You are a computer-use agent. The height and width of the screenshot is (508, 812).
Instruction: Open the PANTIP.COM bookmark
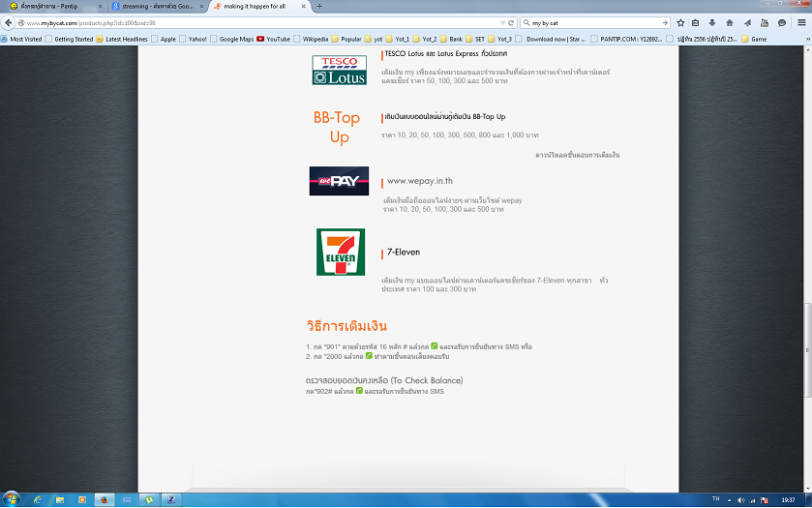click(626, 39)
